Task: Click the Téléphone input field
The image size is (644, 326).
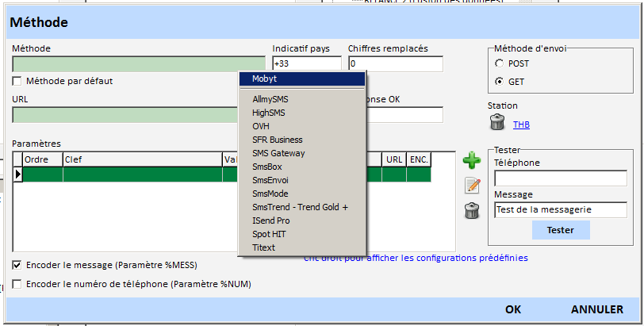Action: coord(561,178)
